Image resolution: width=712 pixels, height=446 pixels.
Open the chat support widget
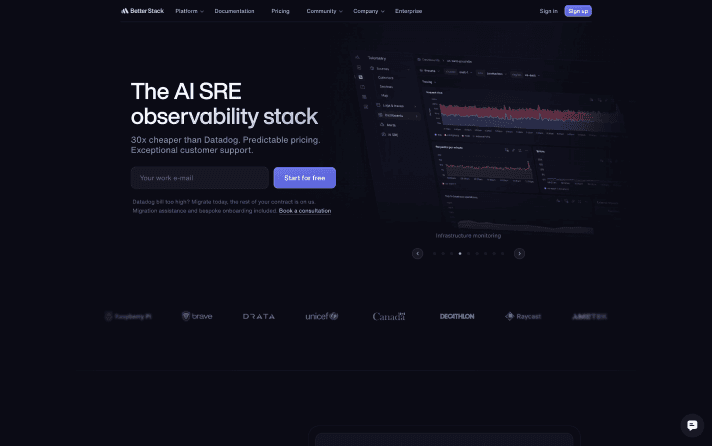692,425
